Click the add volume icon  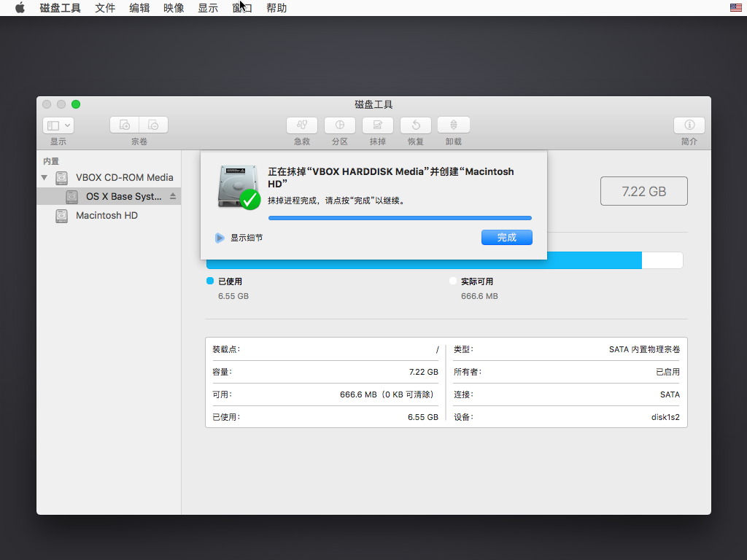tap(125, 125)
